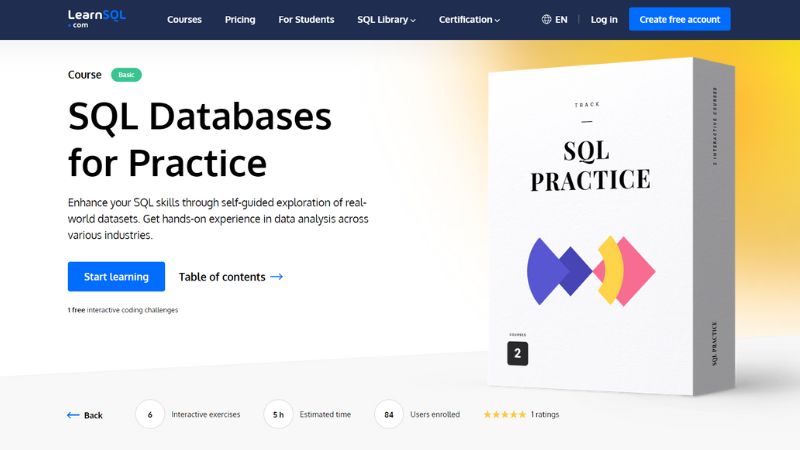Viewport: 800px width, 450px height.
Task: Click the 6 interactive exercises circle
Action: 150,415
